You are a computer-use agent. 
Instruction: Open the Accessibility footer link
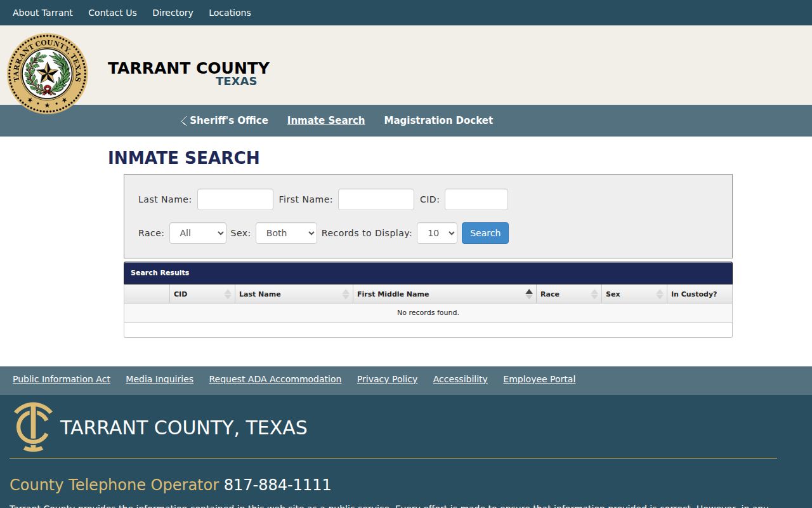click(461, 379)
